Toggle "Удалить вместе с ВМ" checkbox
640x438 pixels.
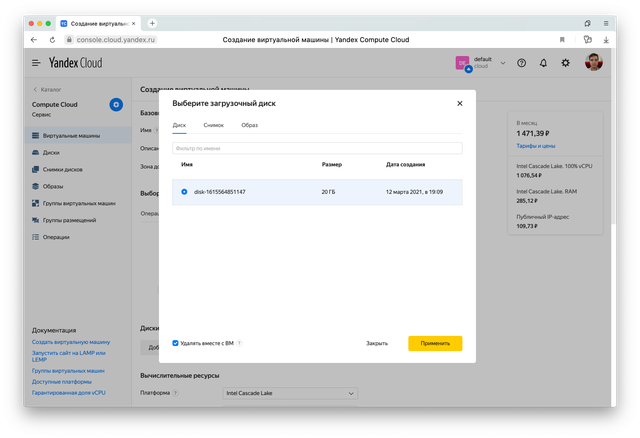[x=176, y=343]
